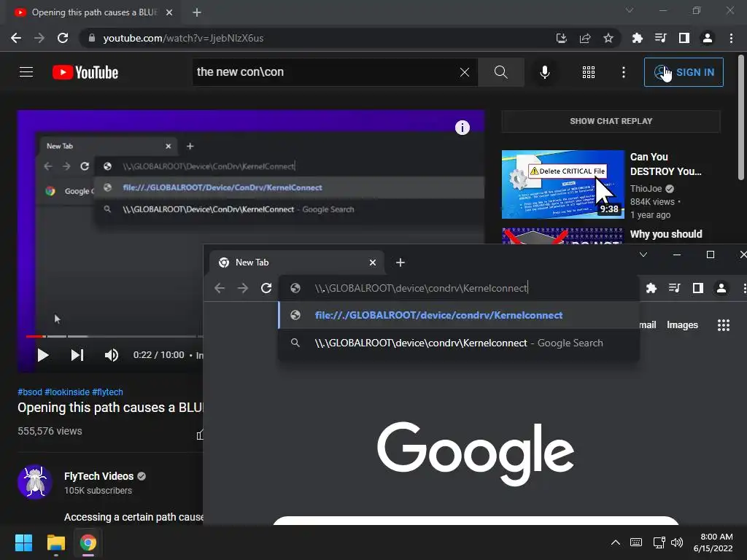This screenshot has width=747, height=560.
Task: Open touch keyboard tray icon
Action: (x=636, y=542)
